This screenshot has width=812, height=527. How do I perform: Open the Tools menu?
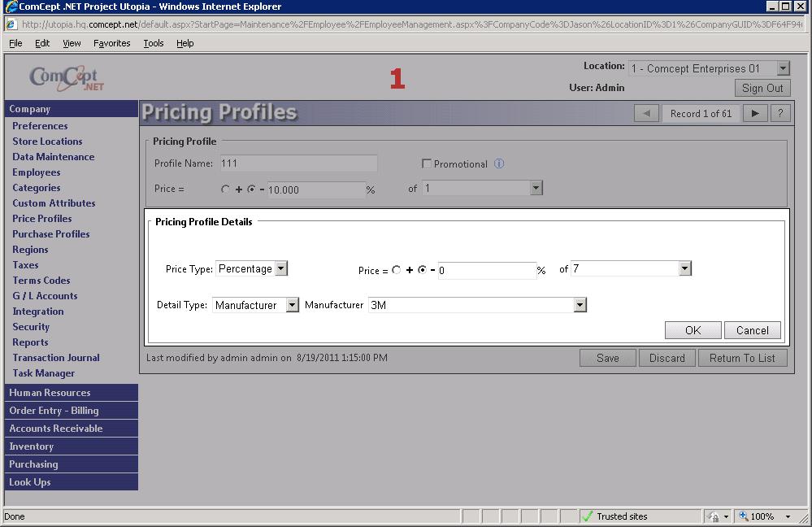pos(153,43)
